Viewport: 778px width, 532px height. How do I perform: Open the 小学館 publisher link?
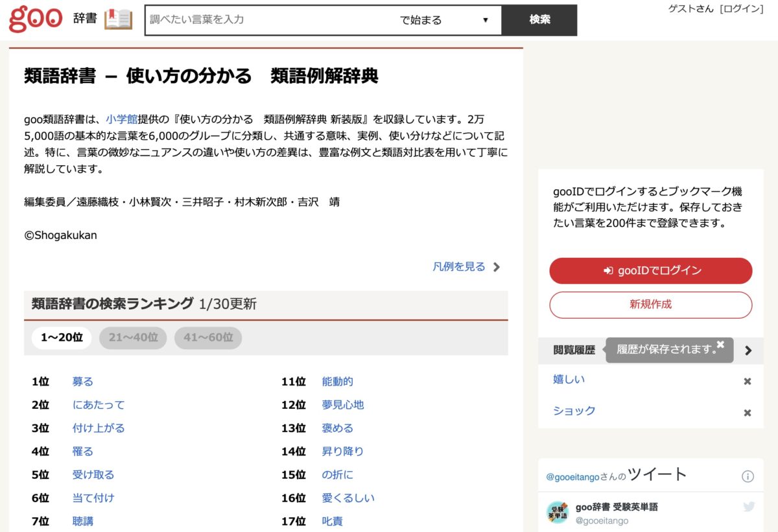coord(122,119)
